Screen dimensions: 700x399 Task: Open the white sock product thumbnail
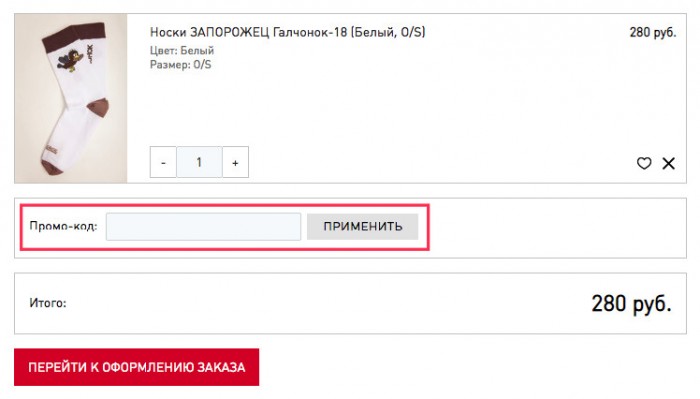coord(71,98)
